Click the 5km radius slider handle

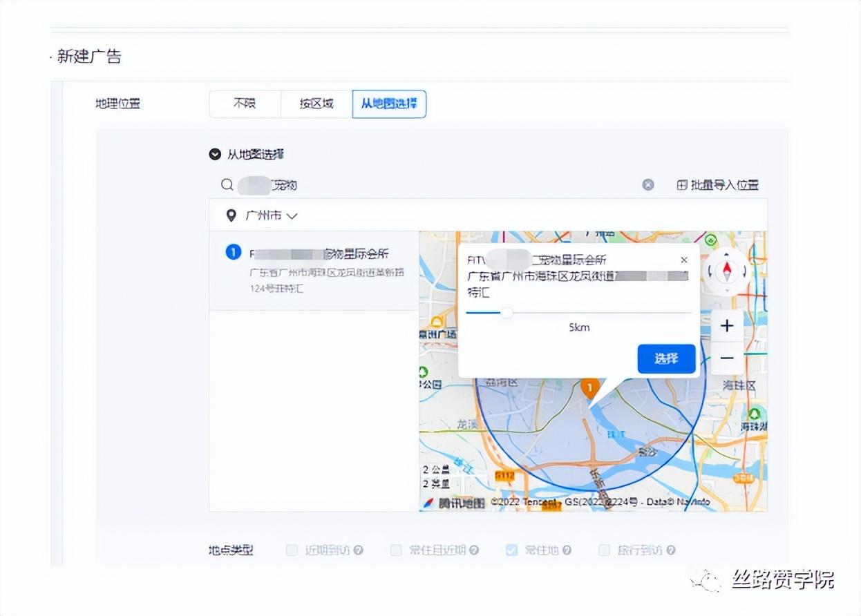coord(507,312)
